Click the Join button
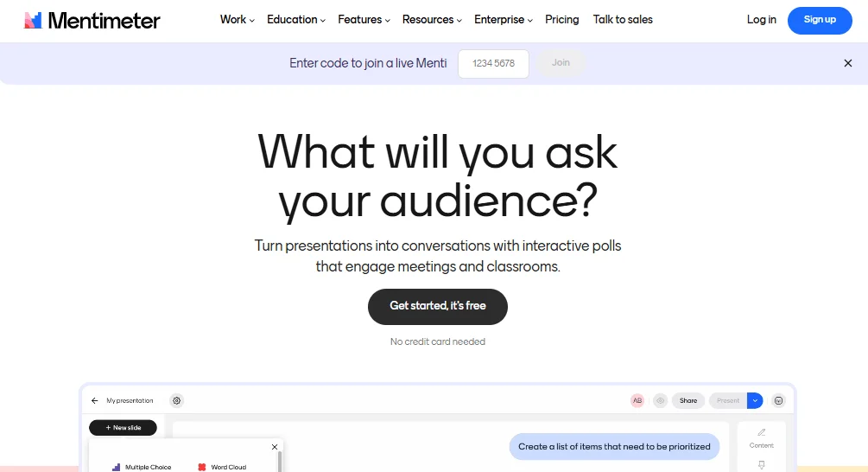The image size is (868, 472). coord(561,62)
